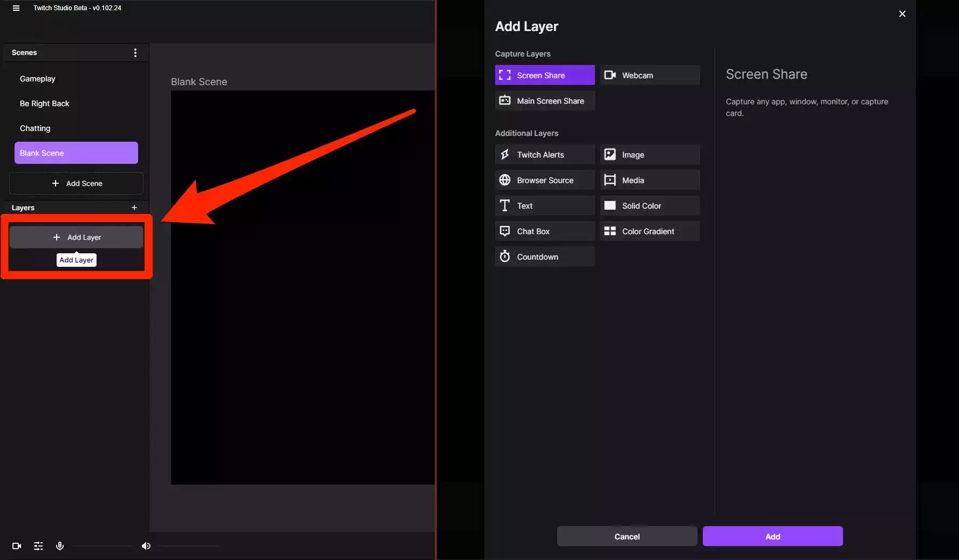The width and height of the screenshot is (959, 560).
Task: Mute the microphone in bottom bar
Action: 60,546
